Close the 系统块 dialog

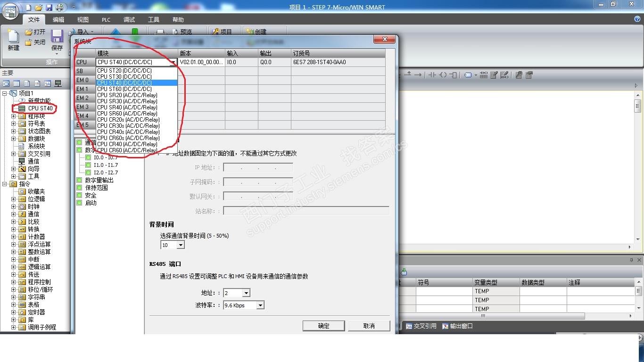pos(385,39)
